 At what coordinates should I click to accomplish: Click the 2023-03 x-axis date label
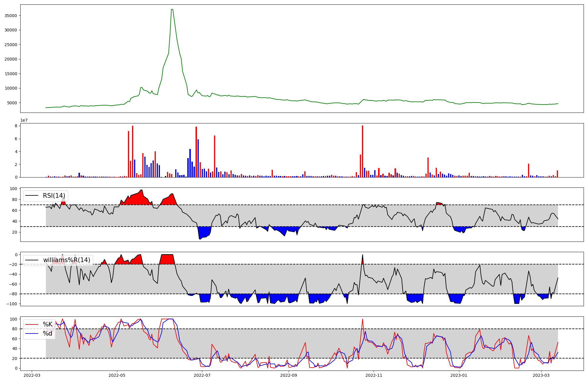click(x=541, y=375)
